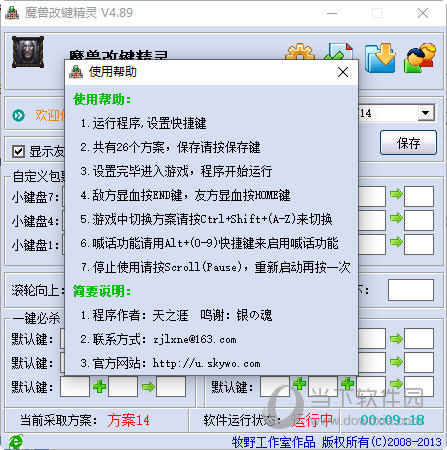Click the 保存 save button

[x=408, y=143]
